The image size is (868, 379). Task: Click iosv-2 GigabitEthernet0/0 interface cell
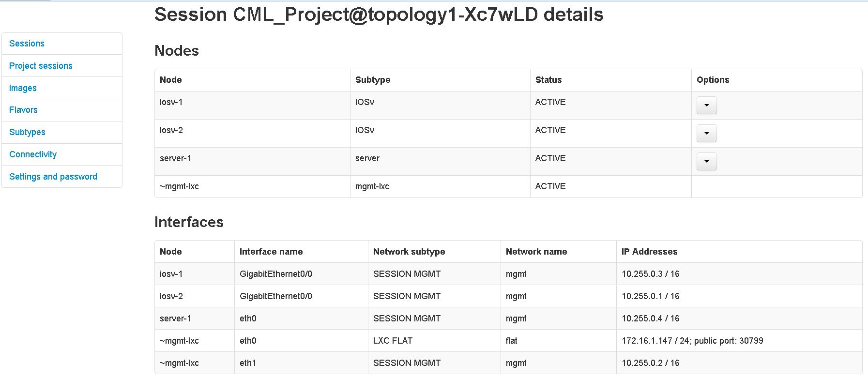click(x=276, y=296)
